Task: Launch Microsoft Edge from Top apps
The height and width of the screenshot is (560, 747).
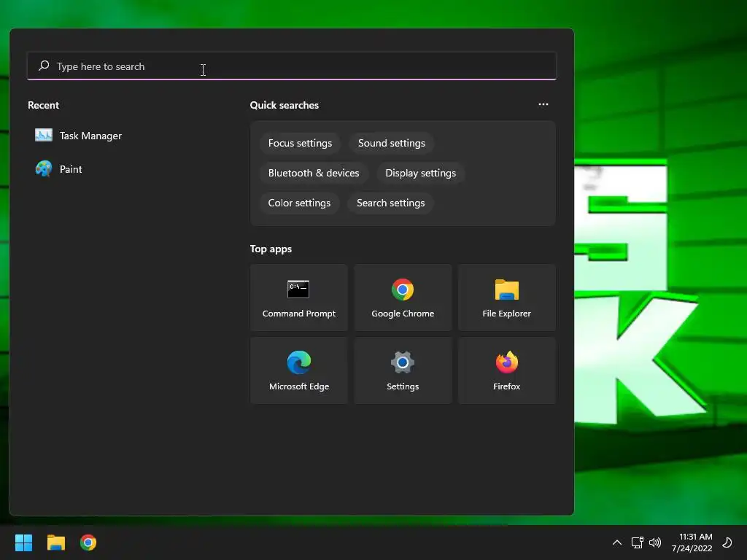Action: tap(298, 370)
